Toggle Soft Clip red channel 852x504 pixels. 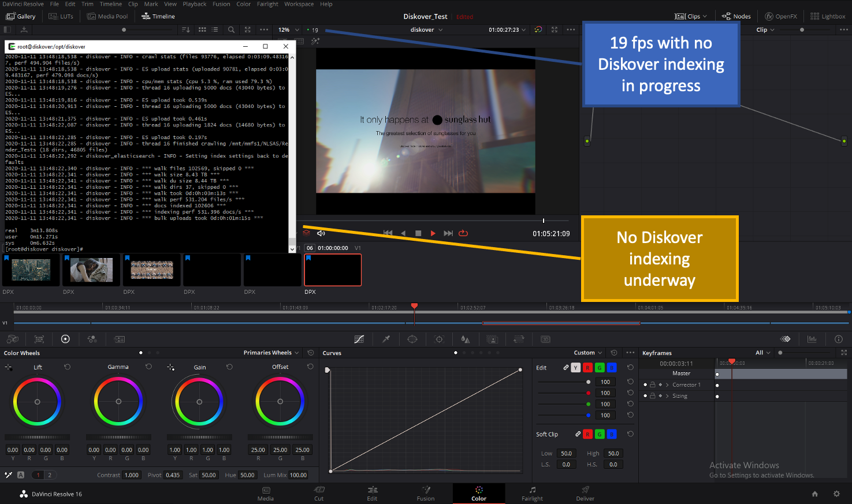click(x=587, y=434)
